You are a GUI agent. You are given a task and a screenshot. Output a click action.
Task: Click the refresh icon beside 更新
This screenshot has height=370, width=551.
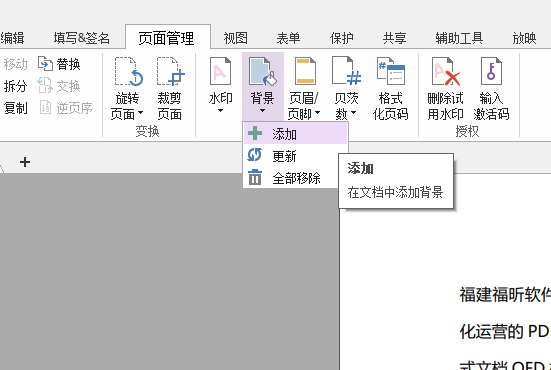(x=254, y=155)
